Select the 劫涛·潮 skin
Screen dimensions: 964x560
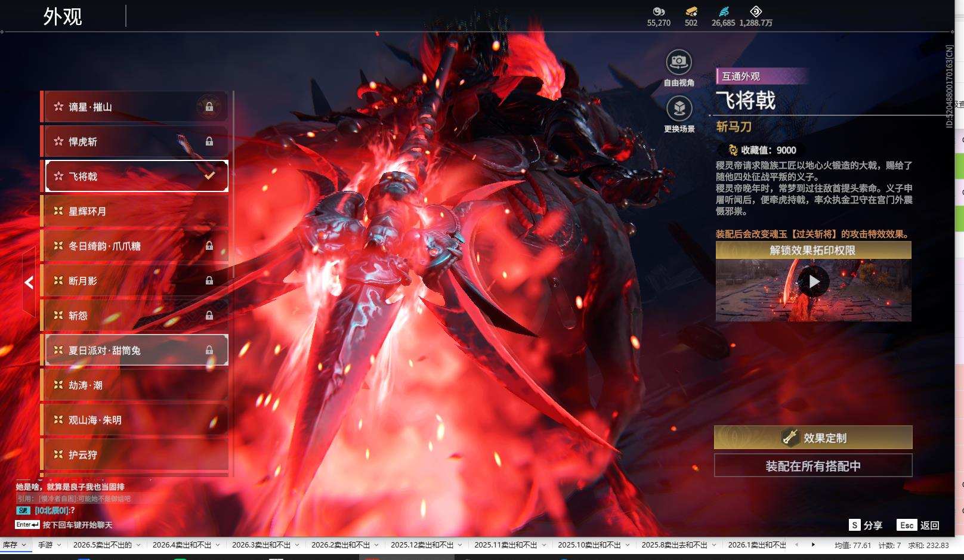137,385
